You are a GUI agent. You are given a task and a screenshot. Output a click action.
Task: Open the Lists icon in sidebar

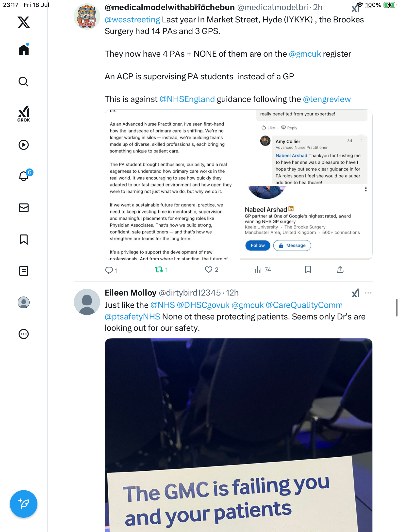24,271
